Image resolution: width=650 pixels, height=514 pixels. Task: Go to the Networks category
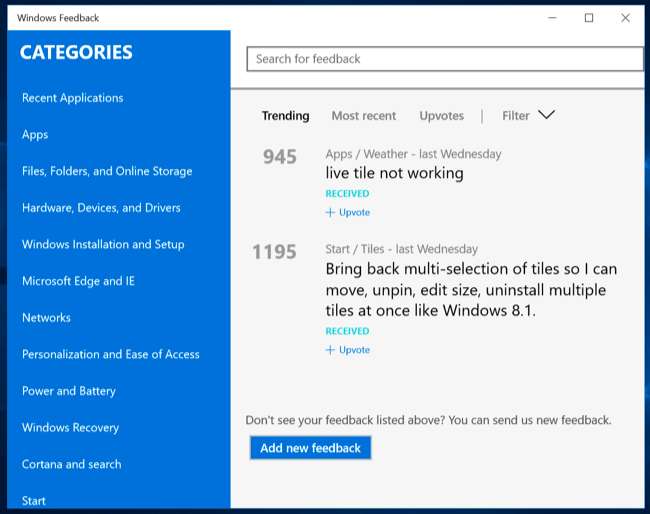coord(46,318)
